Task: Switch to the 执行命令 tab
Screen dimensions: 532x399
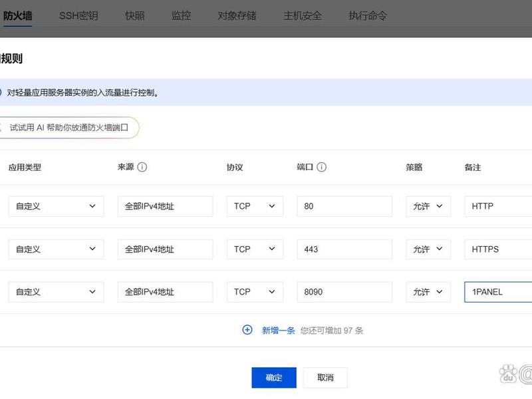Action: coord(368,15)
